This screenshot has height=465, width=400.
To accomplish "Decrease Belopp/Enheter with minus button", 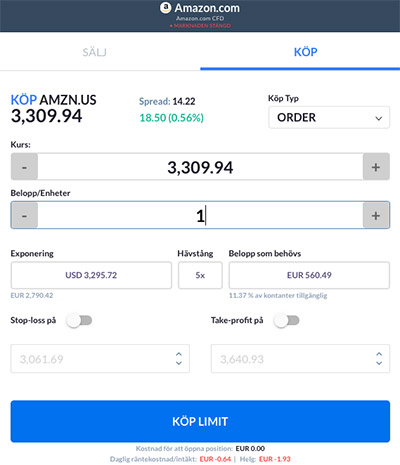I will 24,215.
